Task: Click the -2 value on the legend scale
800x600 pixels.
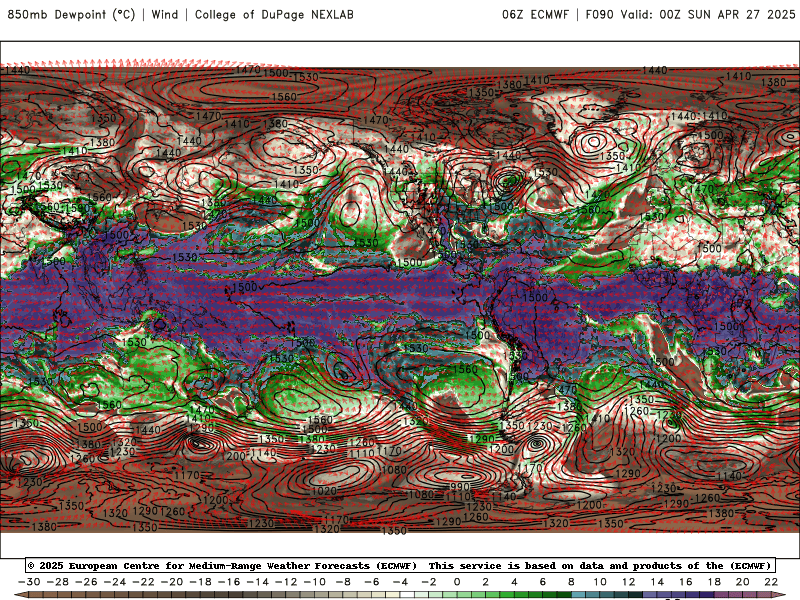Action: 429,582
